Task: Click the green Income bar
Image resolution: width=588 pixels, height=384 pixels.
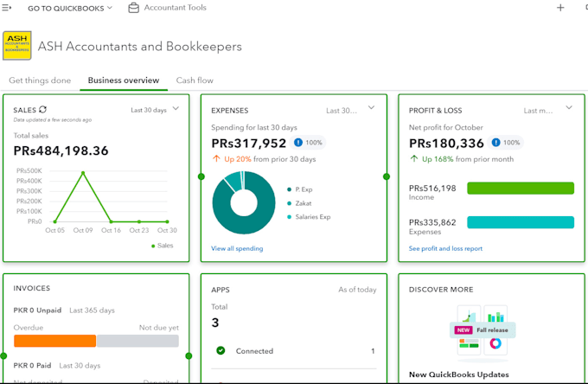Action: pyautogui.click(x=521, y=189)
